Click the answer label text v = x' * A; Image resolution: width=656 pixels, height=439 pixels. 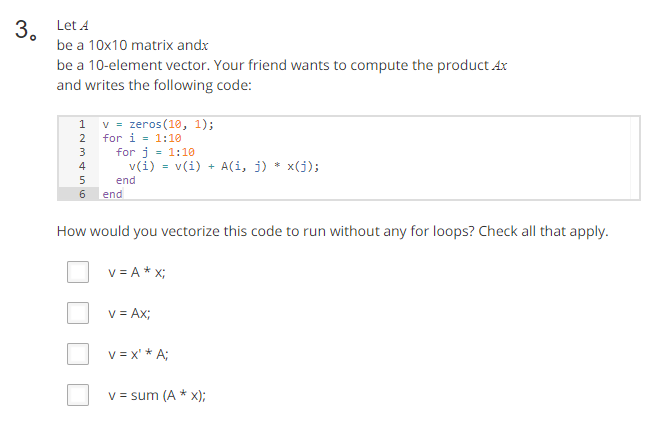138,354
